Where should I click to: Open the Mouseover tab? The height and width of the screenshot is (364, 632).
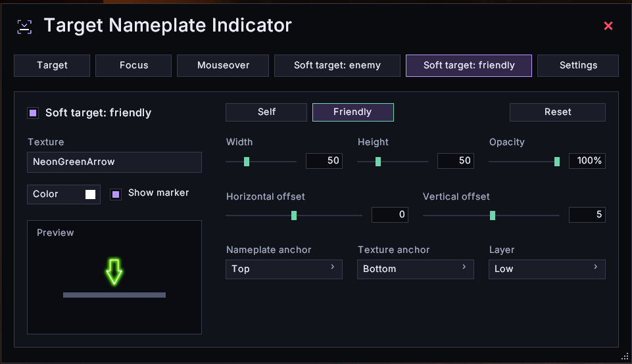(x=223, y=66)
